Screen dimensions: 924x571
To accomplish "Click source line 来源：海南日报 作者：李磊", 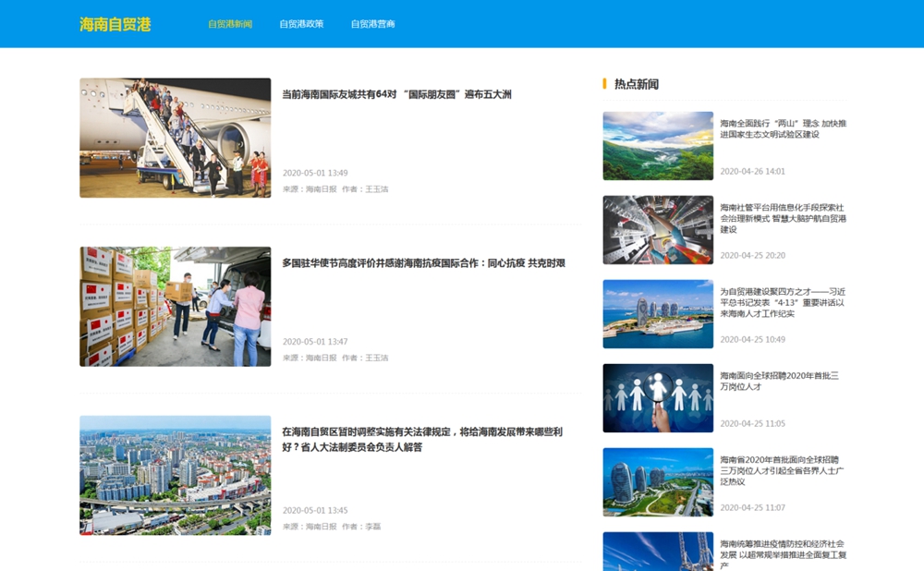I will tap(332, 527).
